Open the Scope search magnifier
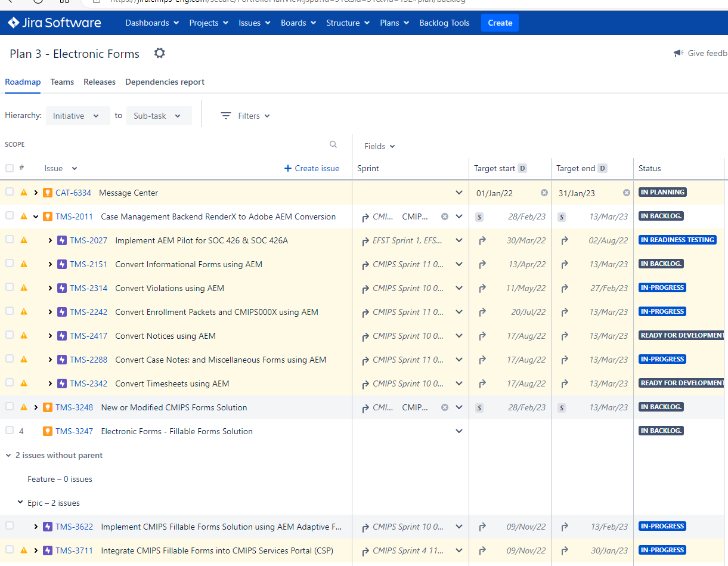 pos(333,144)
